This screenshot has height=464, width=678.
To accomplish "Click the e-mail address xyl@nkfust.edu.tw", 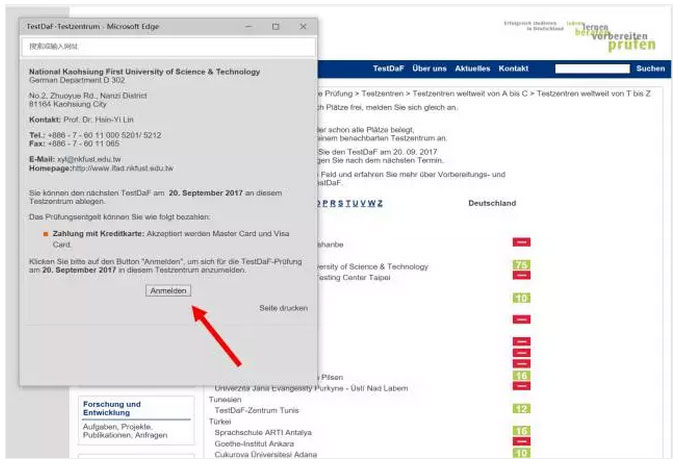I will click(89, 159).
